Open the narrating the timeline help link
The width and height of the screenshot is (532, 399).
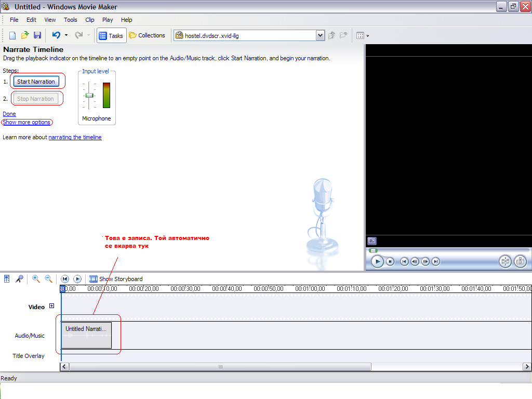(x=75, y=137)
